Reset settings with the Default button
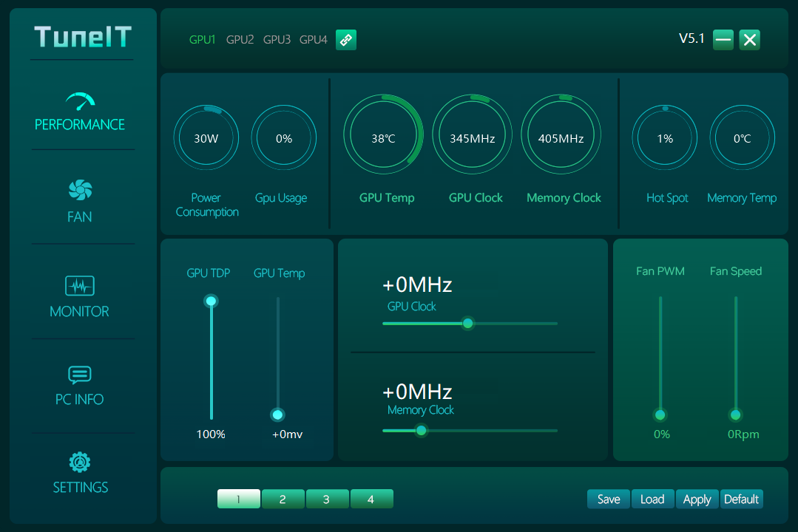The width and height of the screenshot is (798, 532). tap(741, 499)
